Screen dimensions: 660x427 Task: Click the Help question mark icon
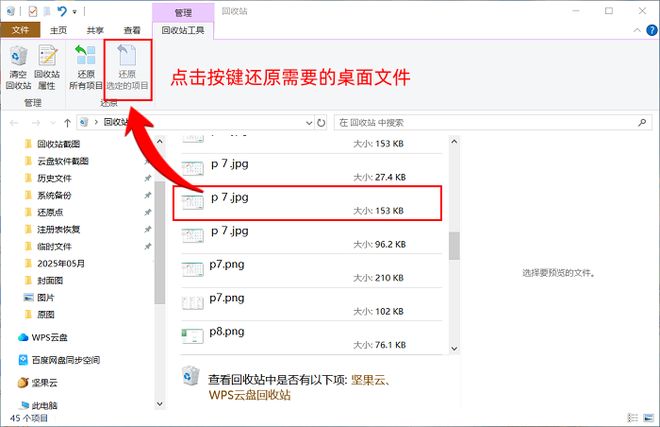tap(652, 30)
